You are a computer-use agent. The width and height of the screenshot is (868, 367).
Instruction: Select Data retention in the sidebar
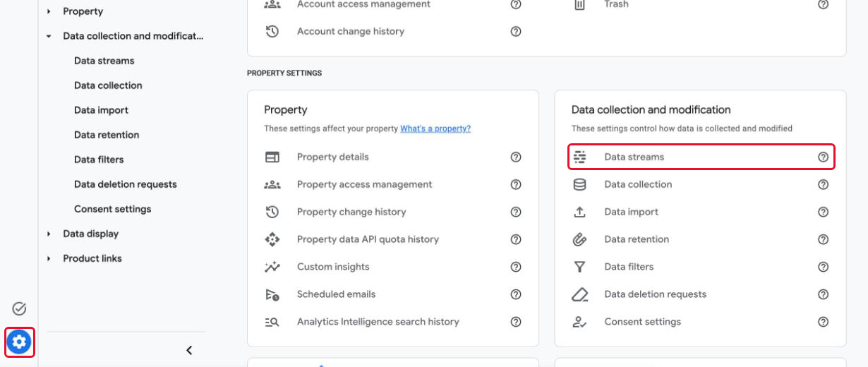pyautogui.click(x=107, y=135)
